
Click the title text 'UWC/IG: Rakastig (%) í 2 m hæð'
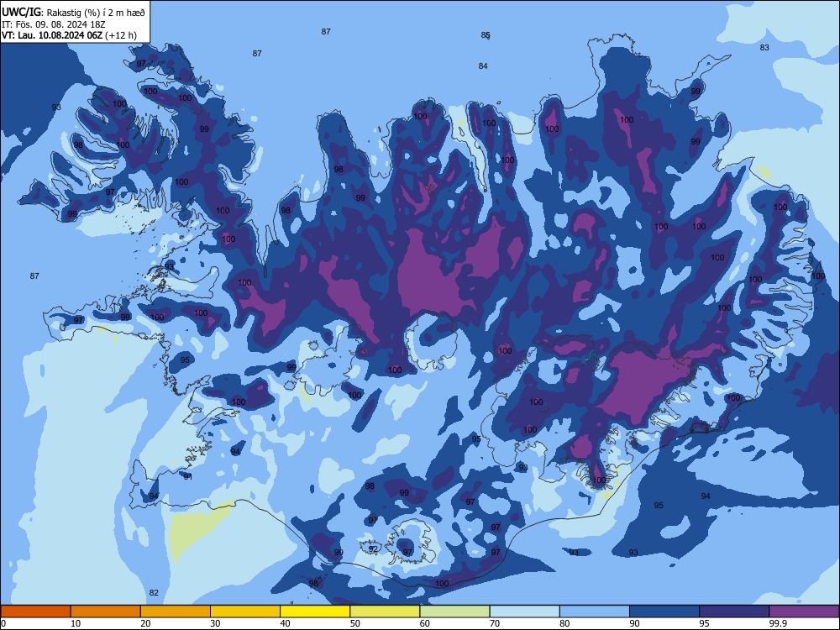(x=73, y=13)
